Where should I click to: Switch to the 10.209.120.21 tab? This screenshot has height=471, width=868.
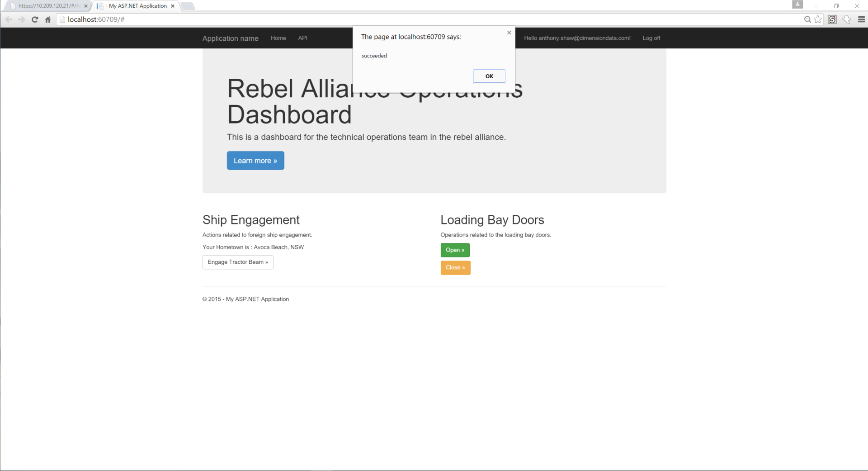(x=45, y=6)
